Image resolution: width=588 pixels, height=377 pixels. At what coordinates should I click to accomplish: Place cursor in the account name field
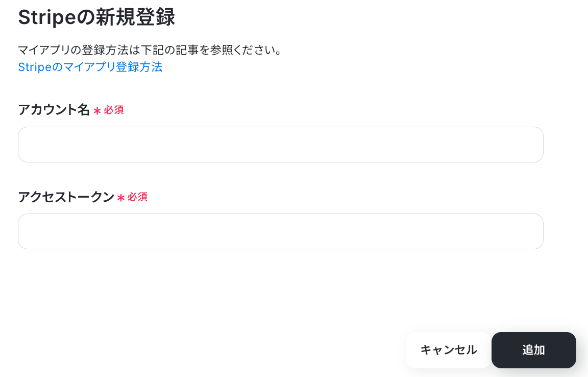point(281,145)
